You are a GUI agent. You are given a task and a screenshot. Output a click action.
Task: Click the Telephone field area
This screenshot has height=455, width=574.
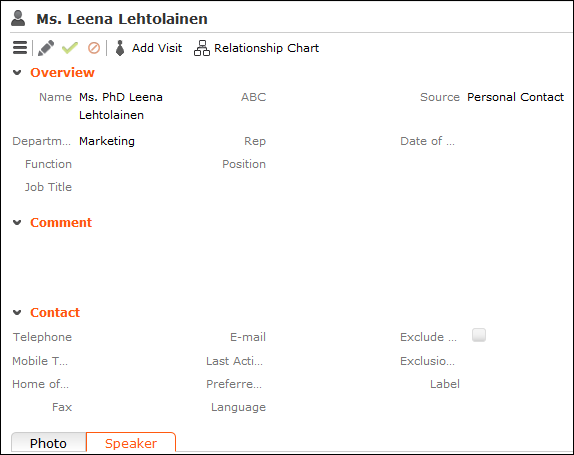click(x=139, y=337)
